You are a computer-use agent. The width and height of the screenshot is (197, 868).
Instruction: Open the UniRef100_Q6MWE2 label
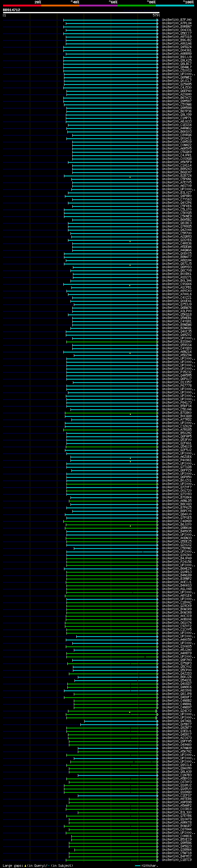click(x=176, y=78)
